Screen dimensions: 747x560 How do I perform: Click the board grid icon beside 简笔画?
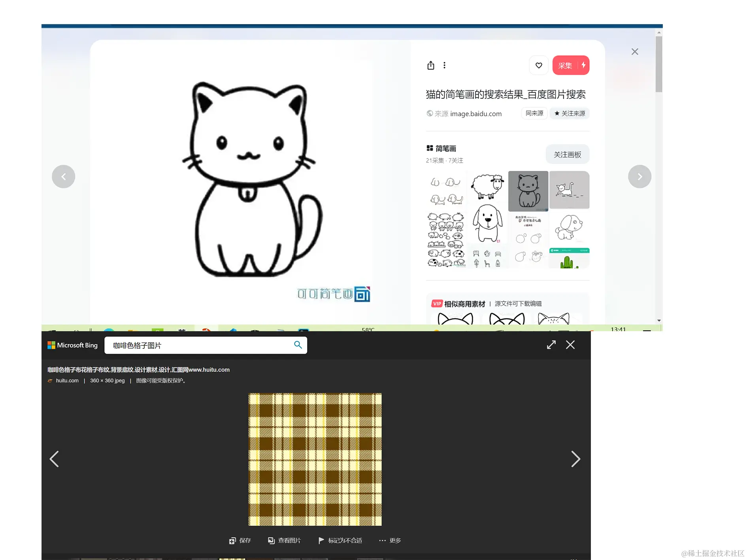tap(429, 148)
